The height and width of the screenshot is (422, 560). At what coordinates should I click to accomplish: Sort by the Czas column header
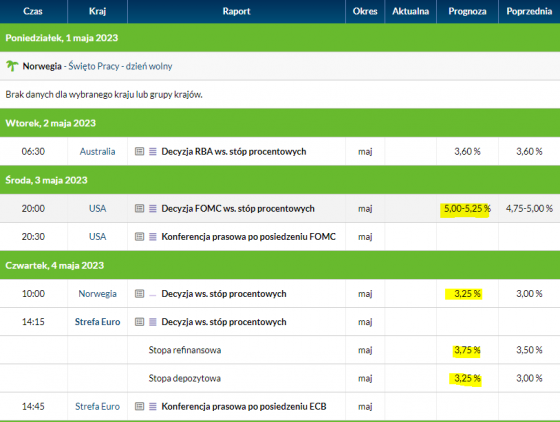coord(33,11)
